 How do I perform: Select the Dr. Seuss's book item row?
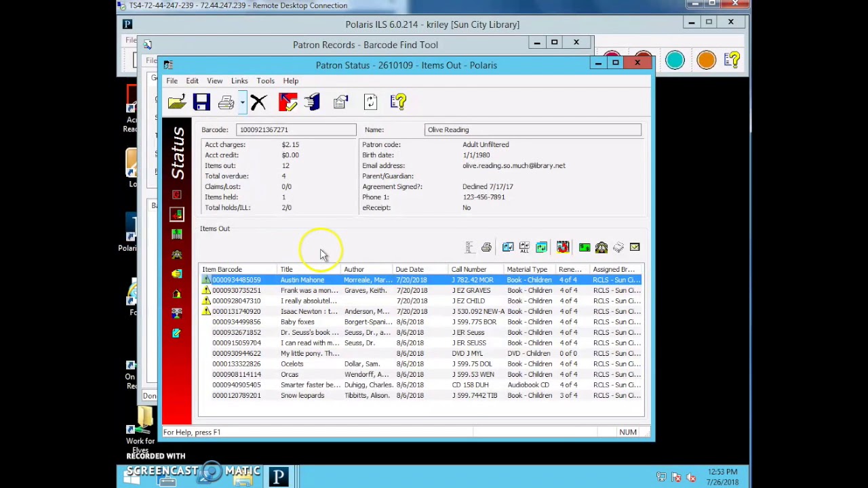pyautogui.click(x=421, y=332)
